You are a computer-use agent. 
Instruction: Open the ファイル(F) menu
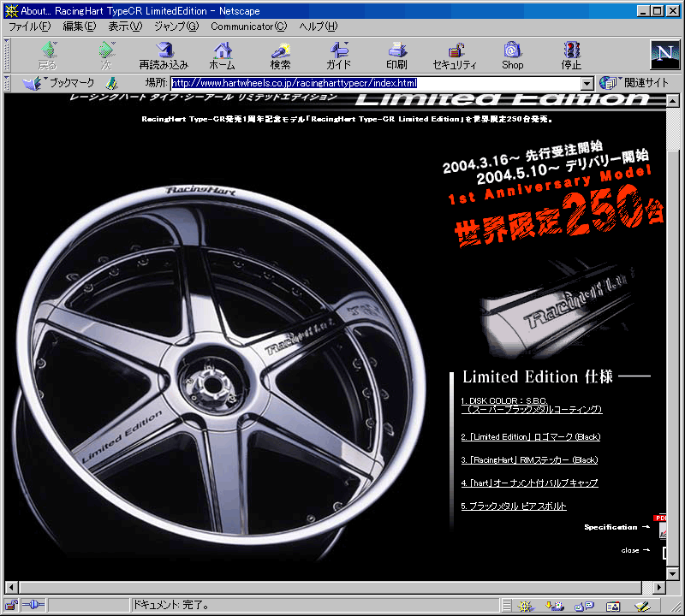[30, 27]
